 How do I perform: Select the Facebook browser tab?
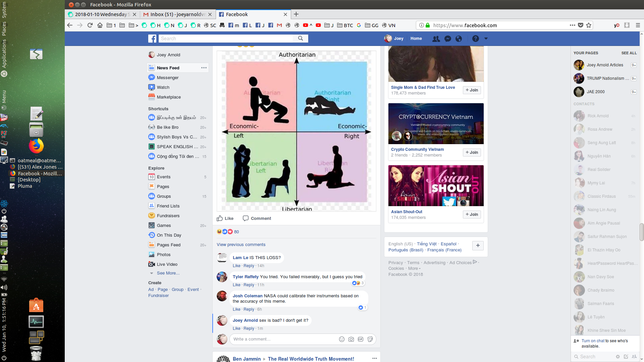253,14
